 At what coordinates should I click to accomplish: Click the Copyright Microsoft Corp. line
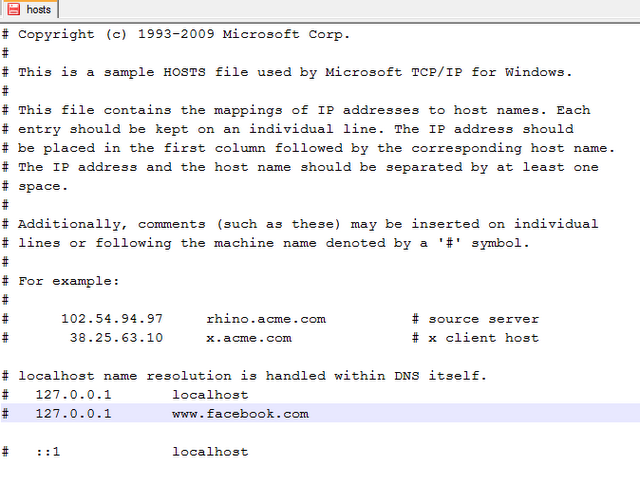[176, 34]
